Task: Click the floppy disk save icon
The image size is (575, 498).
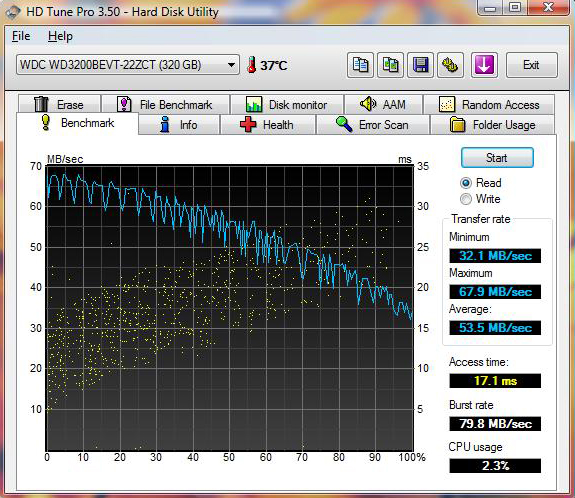Action: point(420,65)
